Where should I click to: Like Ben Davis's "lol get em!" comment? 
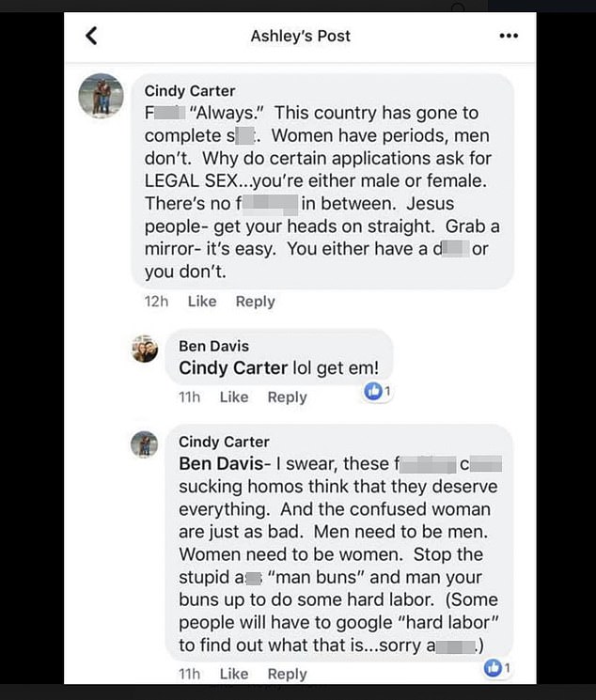234,397
